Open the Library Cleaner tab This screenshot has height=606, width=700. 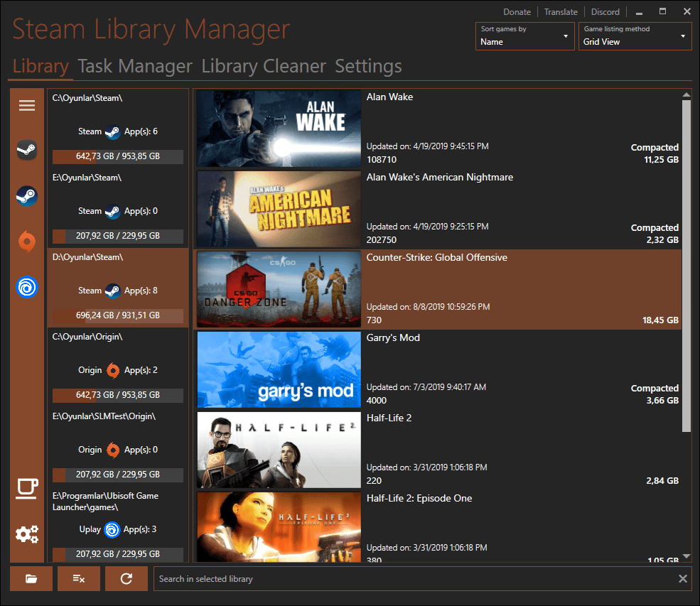(263, 66)
